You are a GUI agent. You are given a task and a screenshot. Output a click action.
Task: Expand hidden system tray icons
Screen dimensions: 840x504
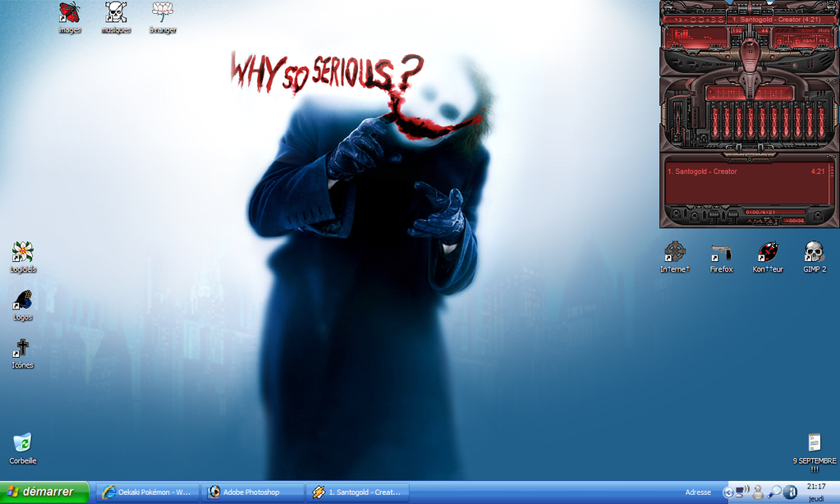tap(728, 493)
